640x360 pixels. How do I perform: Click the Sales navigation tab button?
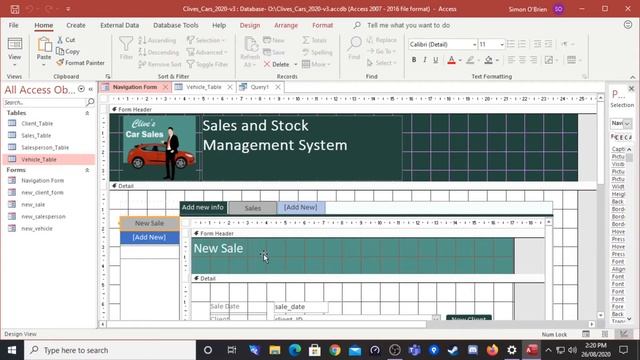(253, 208)
